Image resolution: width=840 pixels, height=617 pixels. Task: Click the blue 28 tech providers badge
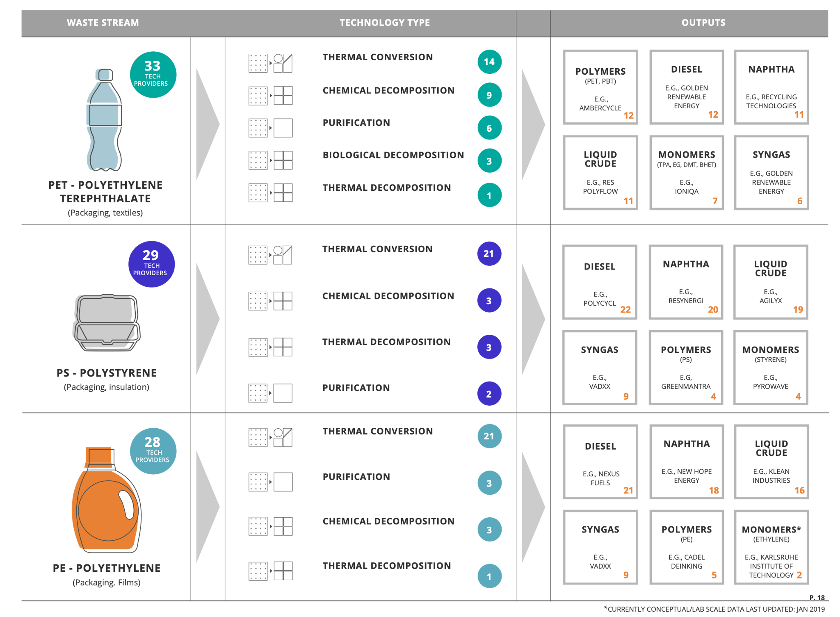(x=153, y=451)
